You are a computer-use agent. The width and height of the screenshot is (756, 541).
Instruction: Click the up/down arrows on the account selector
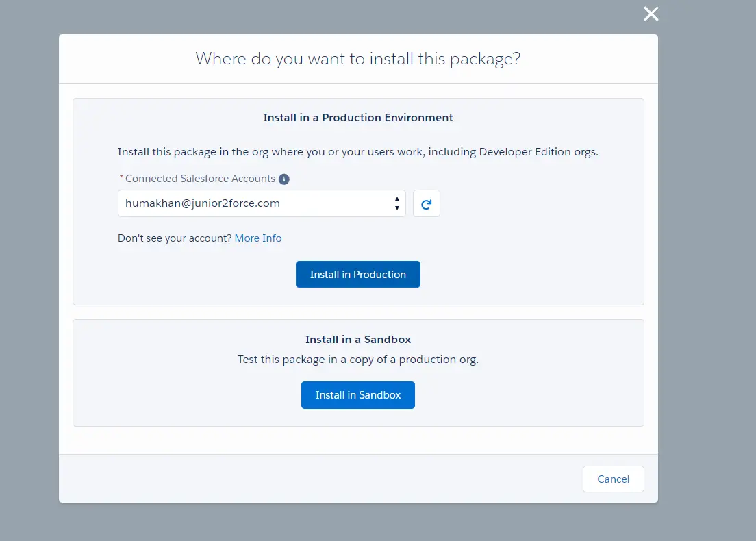click(396, 203)
